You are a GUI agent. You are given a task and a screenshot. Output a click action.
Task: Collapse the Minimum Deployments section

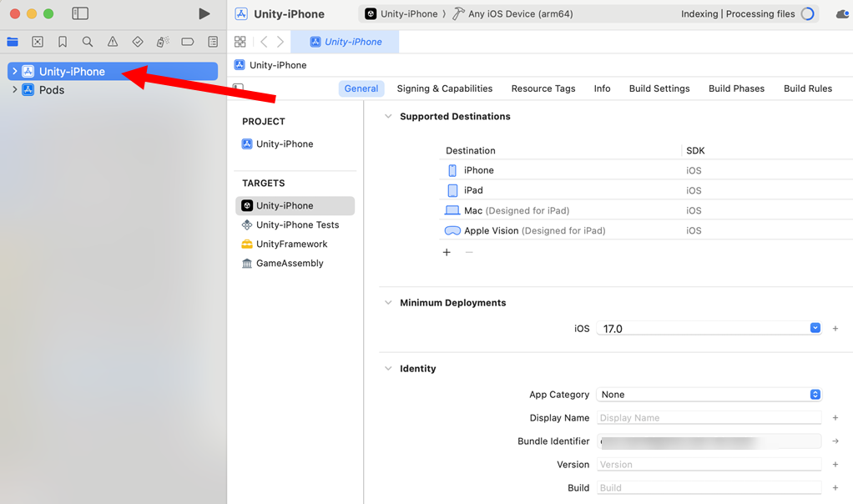(388, 303)
